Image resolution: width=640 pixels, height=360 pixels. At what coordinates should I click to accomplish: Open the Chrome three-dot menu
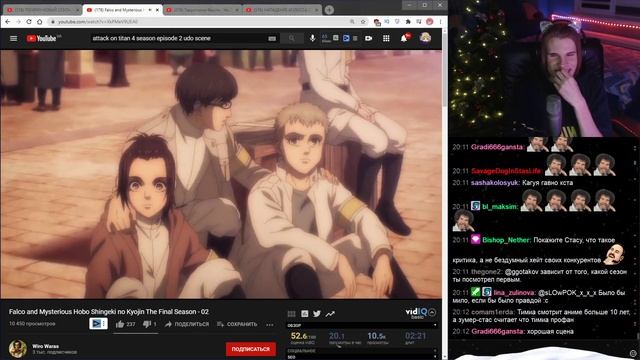(x=440, y=22)
